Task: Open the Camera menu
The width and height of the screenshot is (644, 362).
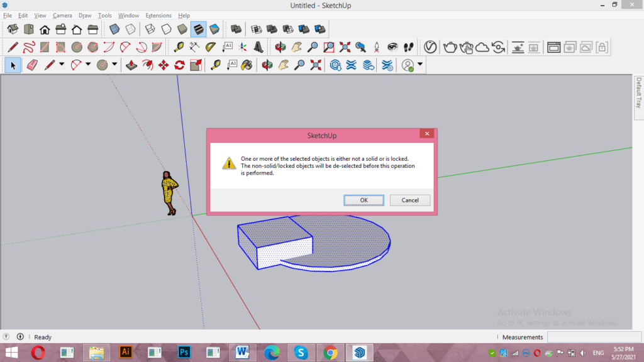Action: pyautogui.click(x=62, y=15)
